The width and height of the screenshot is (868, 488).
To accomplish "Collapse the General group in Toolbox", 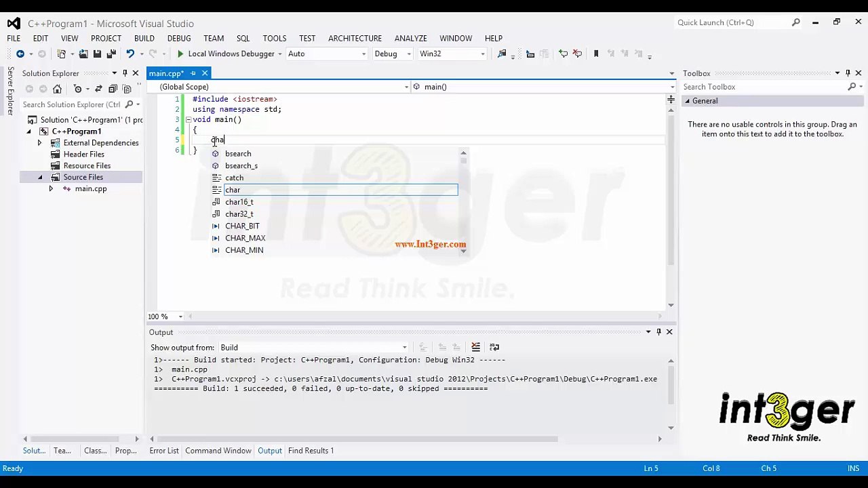I will click(686, 101).
